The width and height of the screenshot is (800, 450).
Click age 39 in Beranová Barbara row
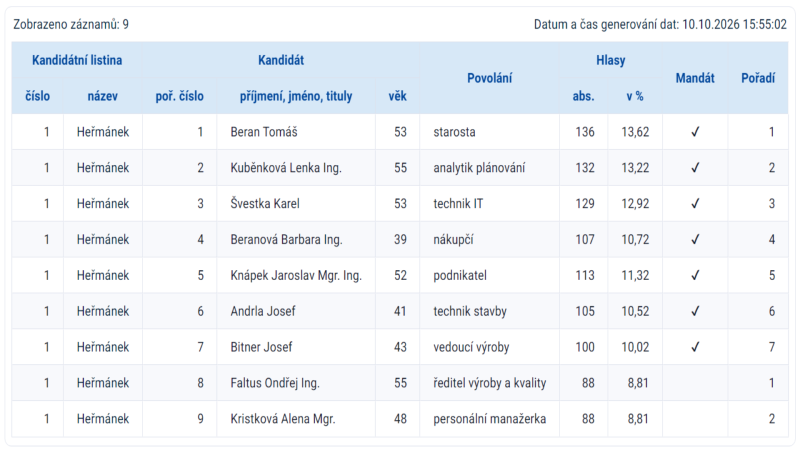pyautogui.click(x=400, y=239)
